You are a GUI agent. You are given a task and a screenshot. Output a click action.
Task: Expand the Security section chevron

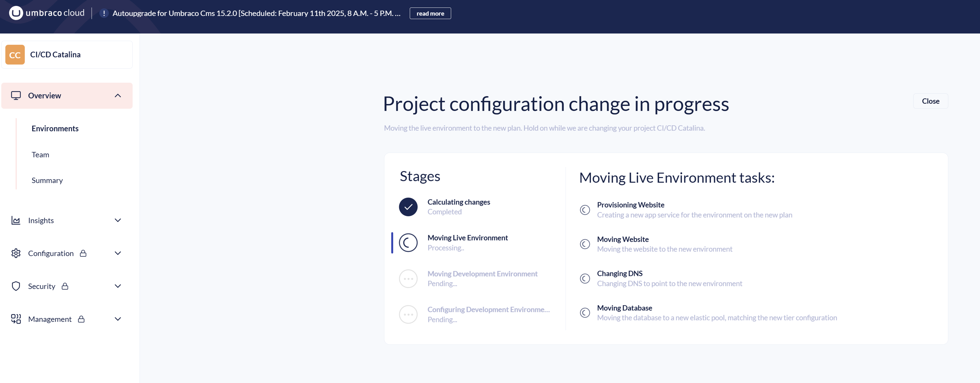pyautogui.click(x=118, y=286)
